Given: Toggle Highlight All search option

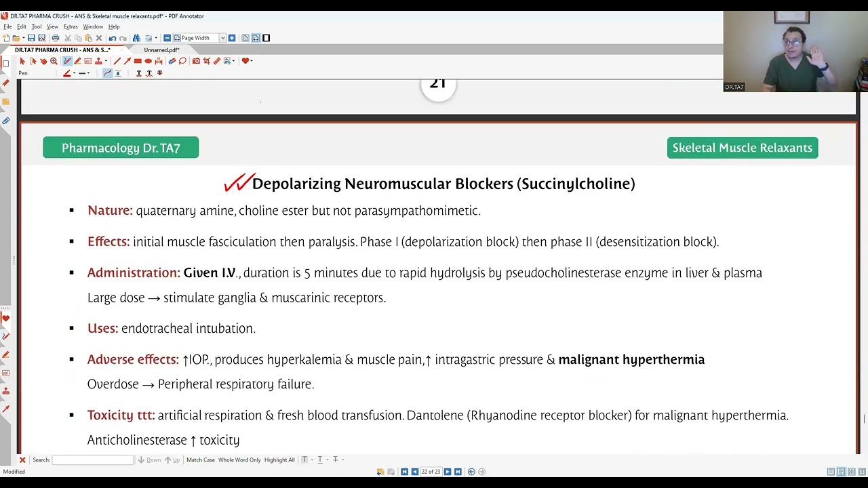Looking at the screenshot, I should coord(279,460).
